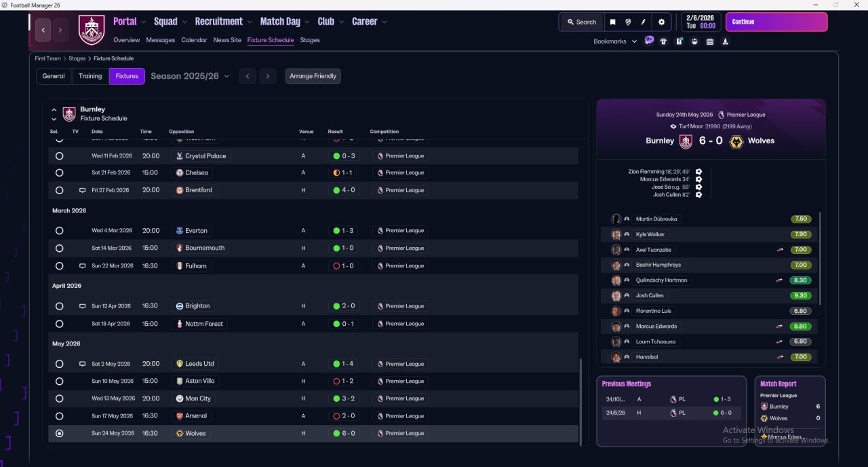Select radio button for Arsenal fixture
Image resolution: width=868 pixels, height=467 pixels.
click(60, 416)
